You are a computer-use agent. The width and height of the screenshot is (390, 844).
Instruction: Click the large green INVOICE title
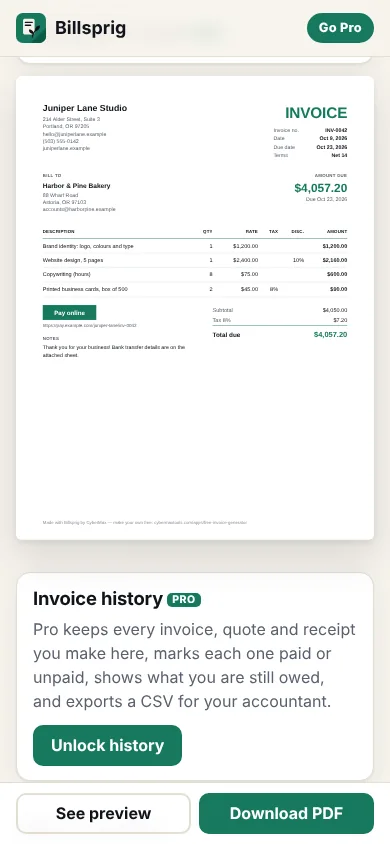tap(316, 113)
